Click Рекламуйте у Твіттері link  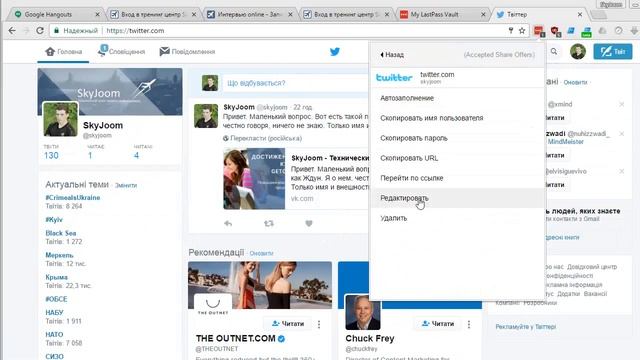526,327
